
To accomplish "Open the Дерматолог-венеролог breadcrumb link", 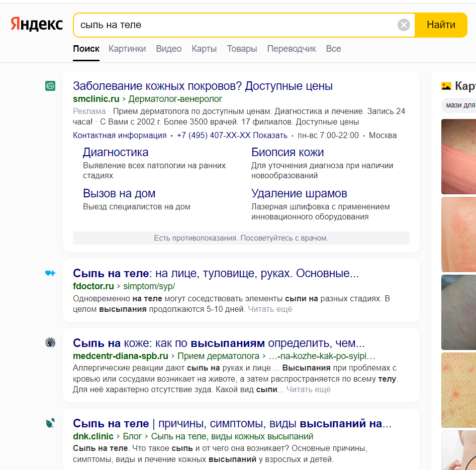I will pos(175,99).
